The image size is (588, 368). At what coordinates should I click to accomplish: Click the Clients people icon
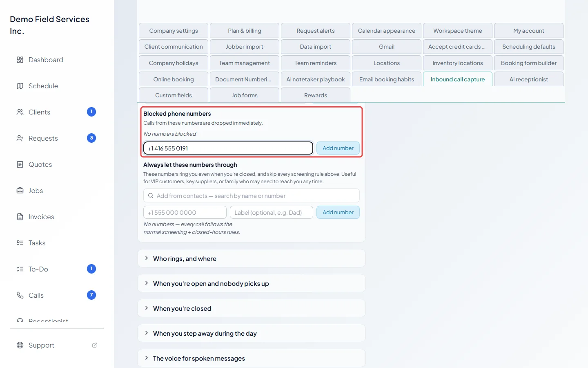point(20,112)
